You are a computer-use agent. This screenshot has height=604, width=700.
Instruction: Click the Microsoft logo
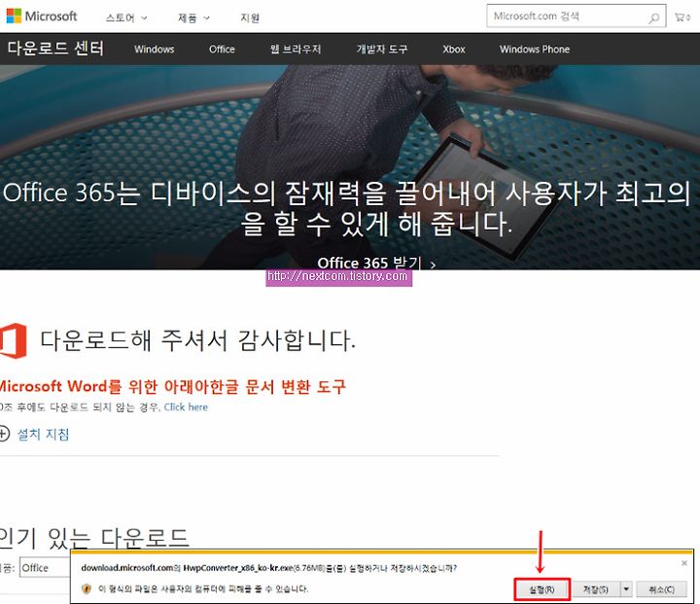point(42,17)
